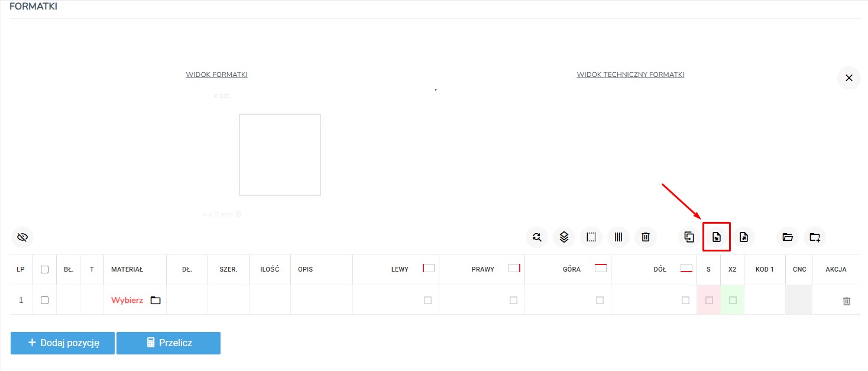
Task: Click the toolbar trash bin icon
Action: (646, 237)
